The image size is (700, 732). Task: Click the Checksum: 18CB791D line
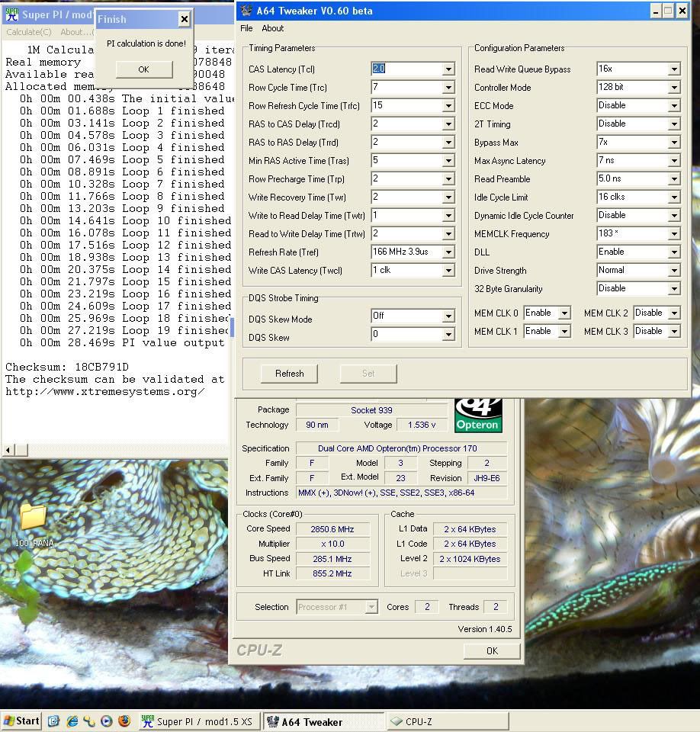(67, 367)
